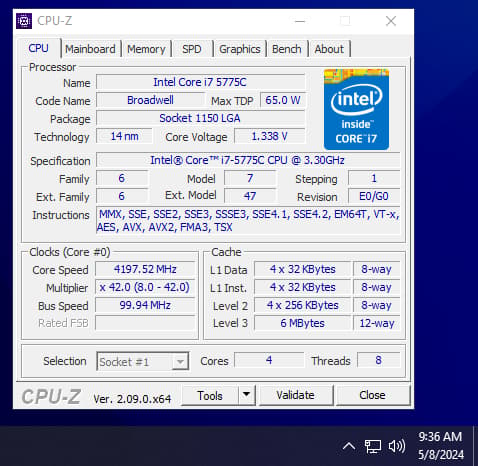Click the Close button at bottom
Screen dimensions: 478x466
[x=373, y=395]
